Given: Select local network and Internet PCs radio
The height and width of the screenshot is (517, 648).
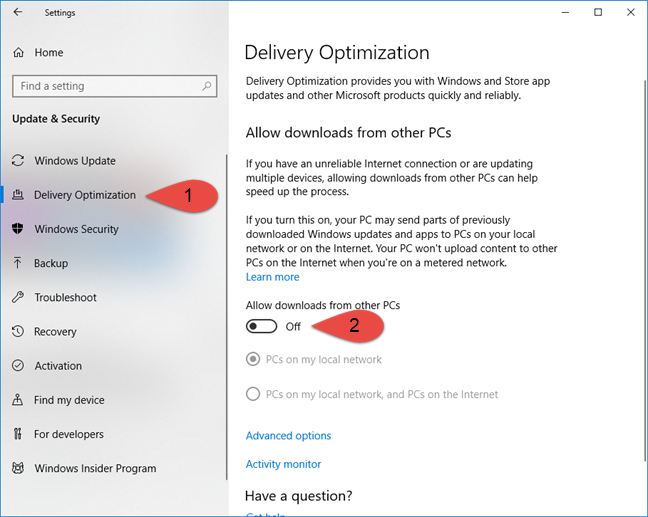Looking at the screenshot, I should click(x=253, y=394).
